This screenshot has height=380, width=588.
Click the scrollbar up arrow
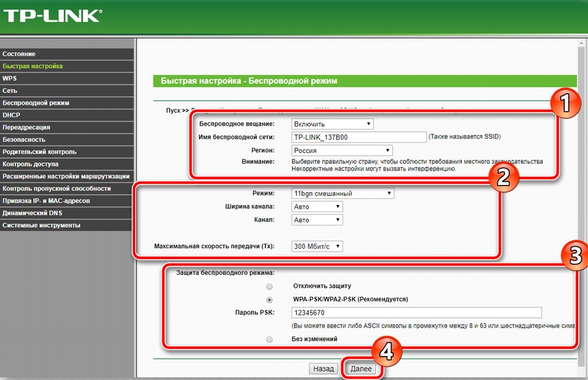582,43
